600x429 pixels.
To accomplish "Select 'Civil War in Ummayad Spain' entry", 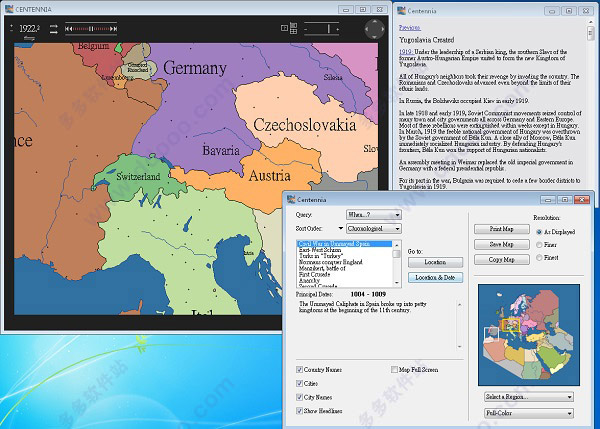I will pos(344,244).
